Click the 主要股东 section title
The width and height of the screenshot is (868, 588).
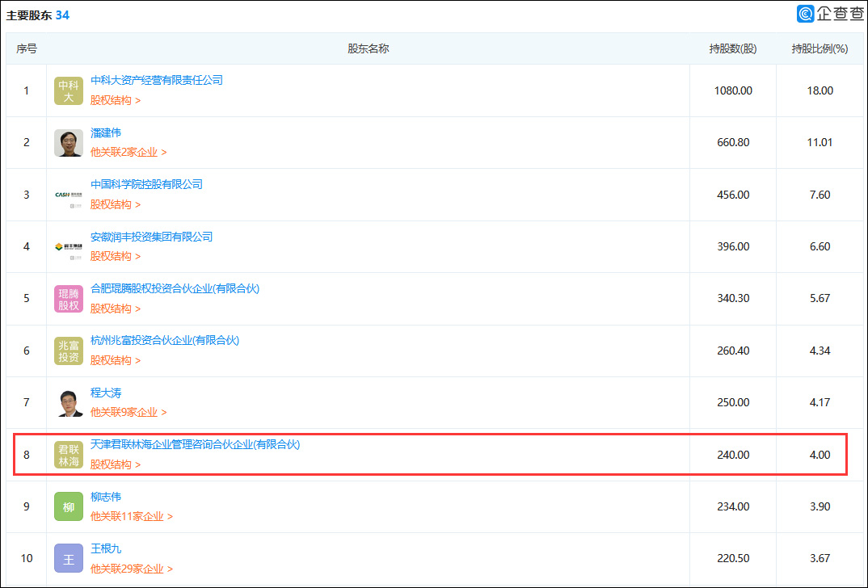click(x=29, y=15)
